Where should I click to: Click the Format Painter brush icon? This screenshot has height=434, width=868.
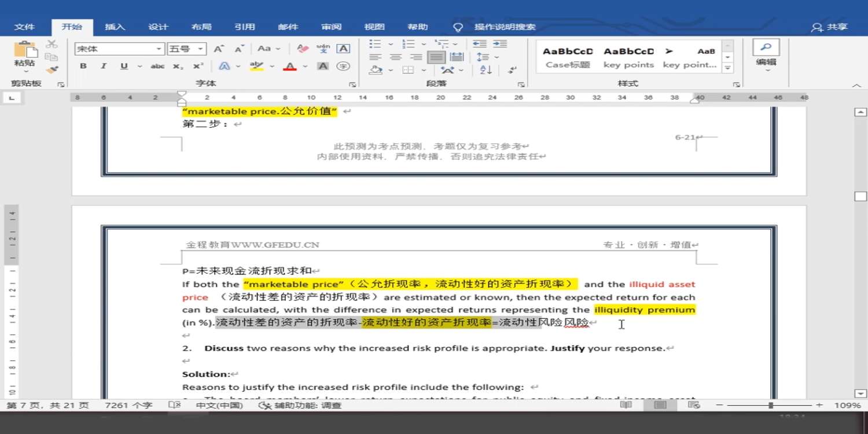[52, 70]
